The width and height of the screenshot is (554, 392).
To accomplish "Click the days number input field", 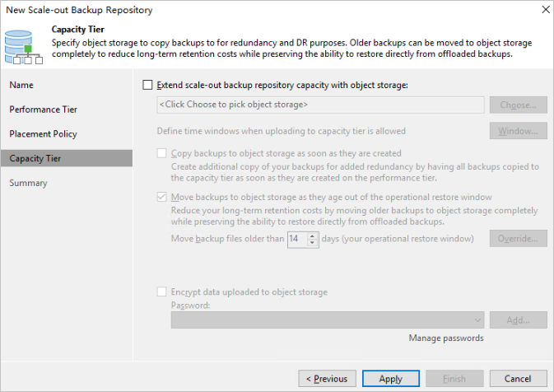I will click(296, 240).
